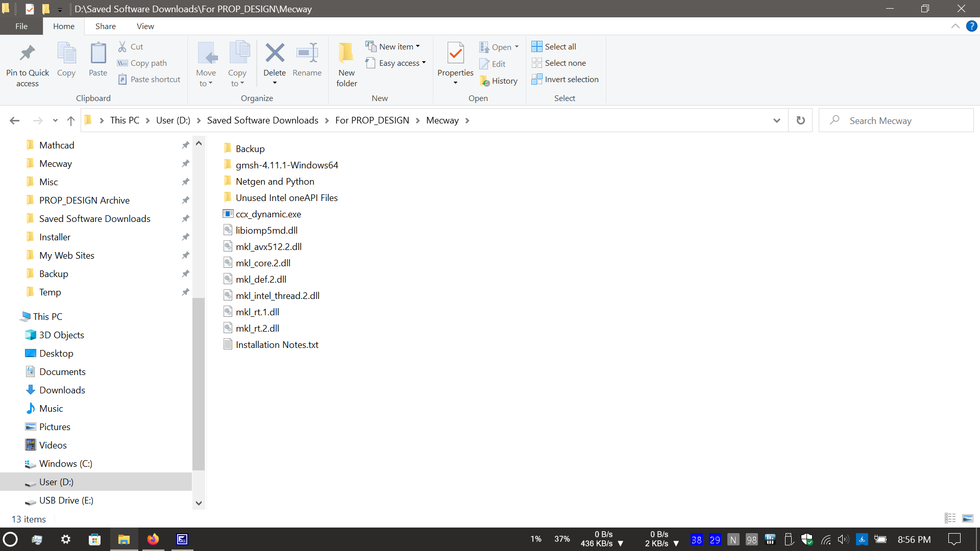Click 'This PC' breadcrumb in address bar
This screenshot has width=980, height=551.
[125, 120]
